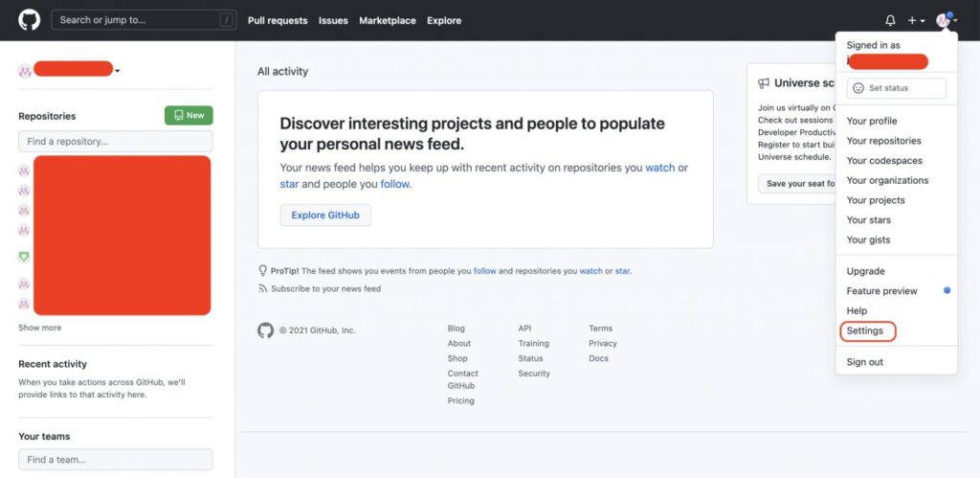This screenshot has width=980, height=478.
Task: Click the green New repository button
Action: (189, 115)
